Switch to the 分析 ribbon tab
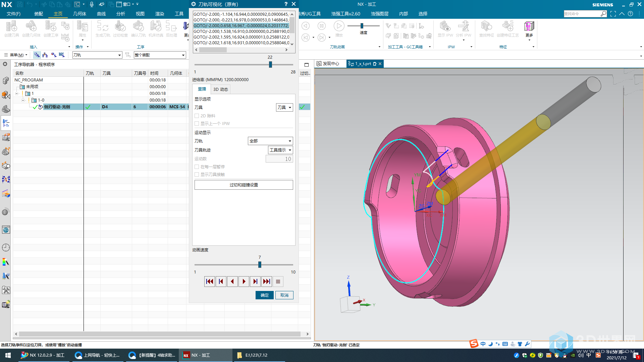 (121, 14)
